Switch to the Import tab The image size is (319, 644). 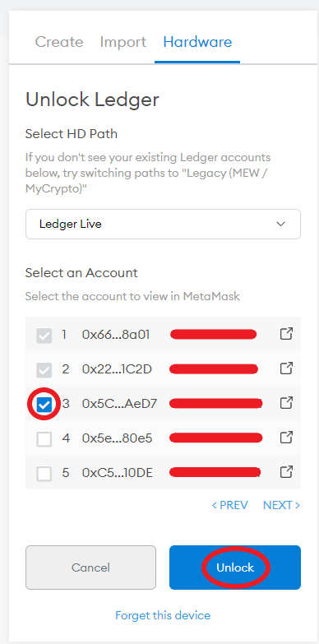point(123,42)
